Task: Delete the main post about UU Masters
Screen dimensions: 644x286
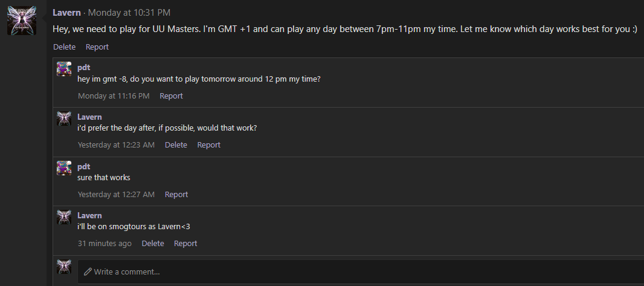Action: pyautogui.click(x=65, y=47)
